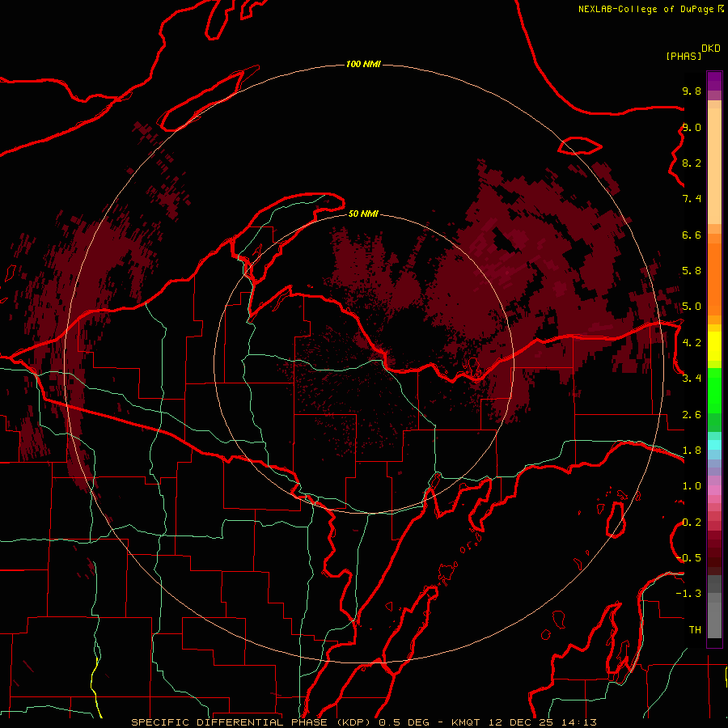Click the 6.6 legend value
Viewport: 728px width, 728px height.
[x=692, y=235]
